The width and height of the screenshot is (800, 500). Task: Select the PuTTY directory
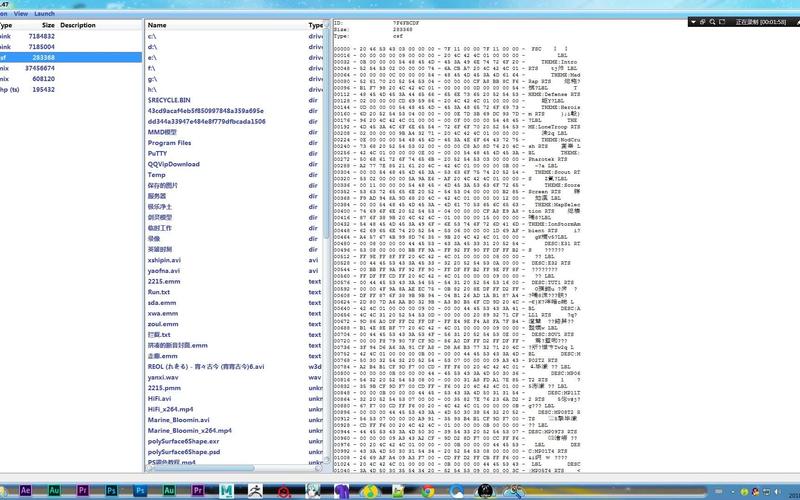pos(157,154)
